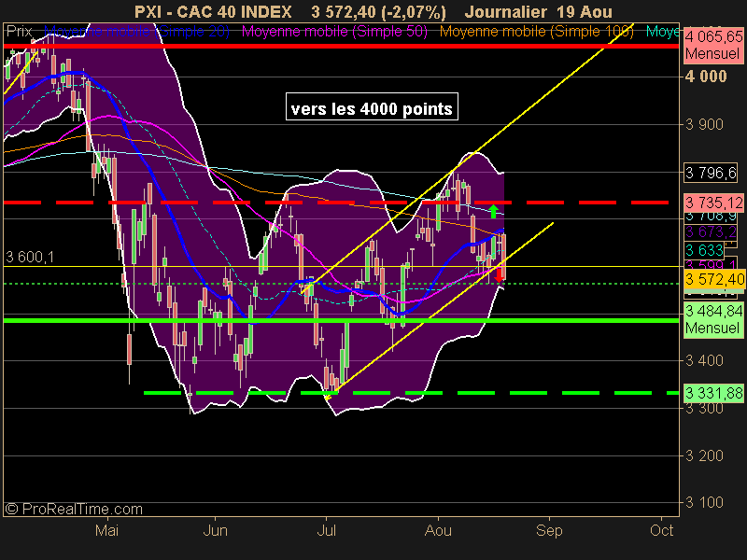Click the red down arrow marker on chart
Image resolution: width=747 pixels, height=560 pixels.
[x=499, y=275]
